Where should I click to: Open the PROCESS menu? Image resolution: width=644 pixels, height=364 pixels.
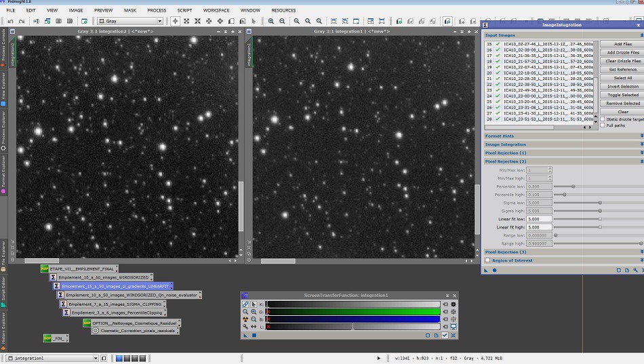[x=157, y=11]
